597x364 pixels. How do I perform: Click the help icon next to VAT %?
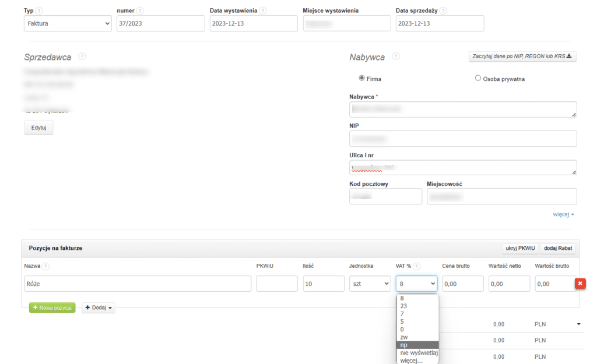point(417,266)
